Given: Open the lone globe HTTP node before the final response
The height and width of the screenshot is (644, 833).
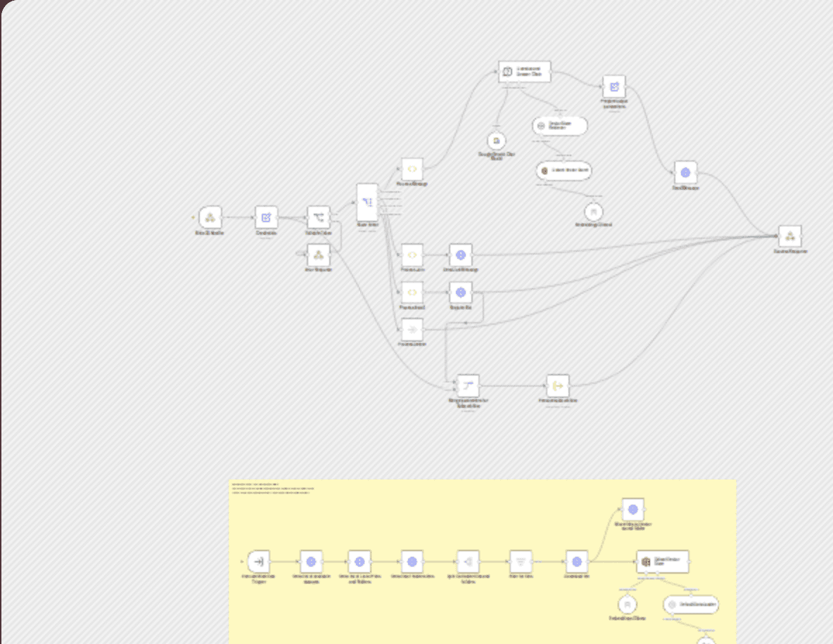Looking at the screenshot, I should pyautogui.click(x=685, y=172).
